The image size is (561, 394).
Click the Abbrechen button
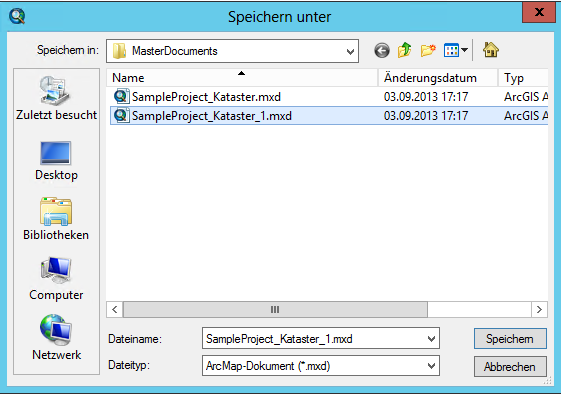pyautogui.click(x=510, y=366)
